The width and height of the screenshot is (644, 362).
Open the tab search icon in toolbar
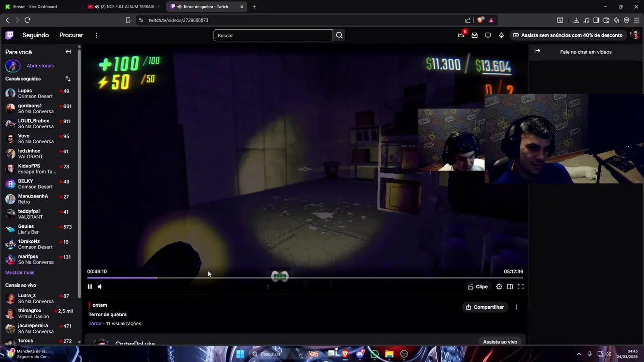(560, 20)
